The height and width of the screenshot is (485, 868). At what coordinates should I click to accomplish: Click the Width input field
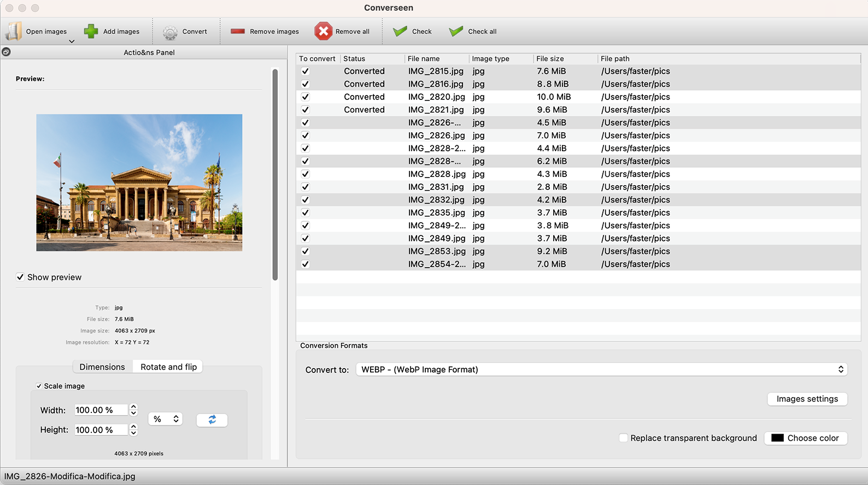101,410
